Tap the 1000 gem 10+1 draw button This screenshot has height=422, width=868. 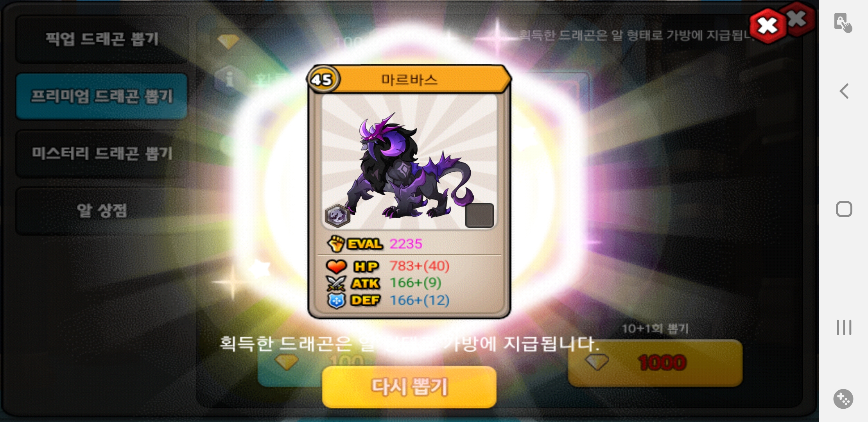[x=655, y=363]
